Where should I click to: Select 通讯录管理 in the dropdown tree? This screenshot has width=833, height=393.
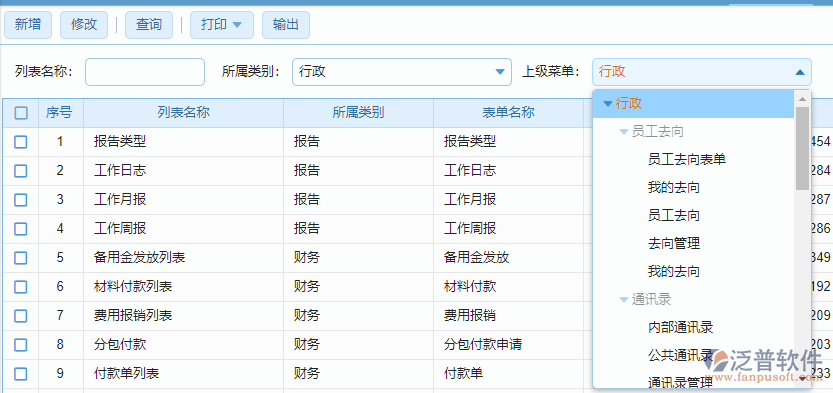pos(681,383)
